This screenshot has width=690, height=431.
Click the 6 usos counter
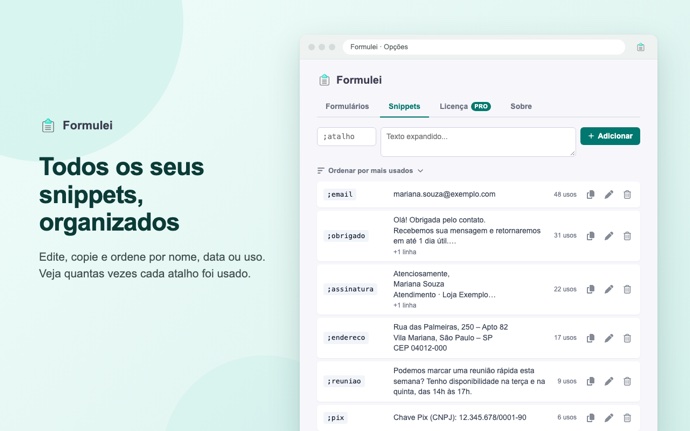(567, 417)
